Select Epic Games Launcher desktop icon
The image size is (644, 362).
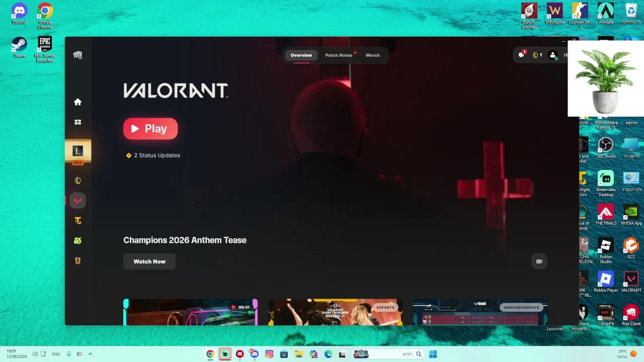(x=45, y=50)
